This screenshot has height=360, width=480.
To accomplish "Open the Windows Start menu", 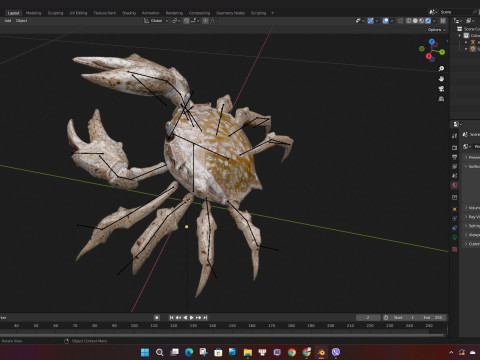I will tap(145, 352).
